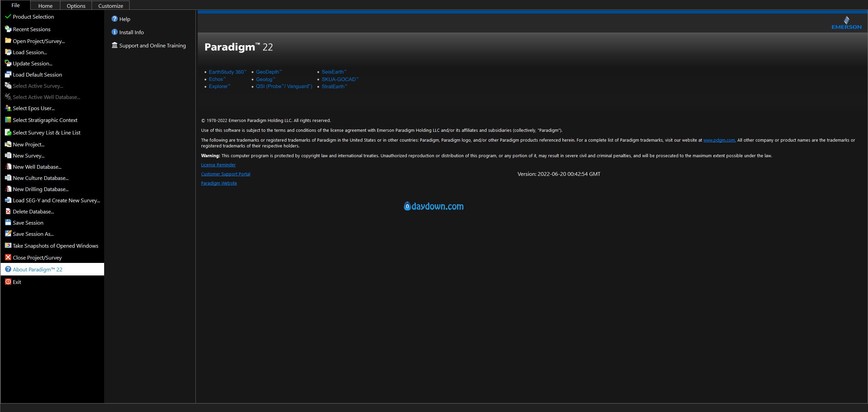The image size is (868, 412).
Task: Click the Update Session icon
Action: click(x=8, y=63)
